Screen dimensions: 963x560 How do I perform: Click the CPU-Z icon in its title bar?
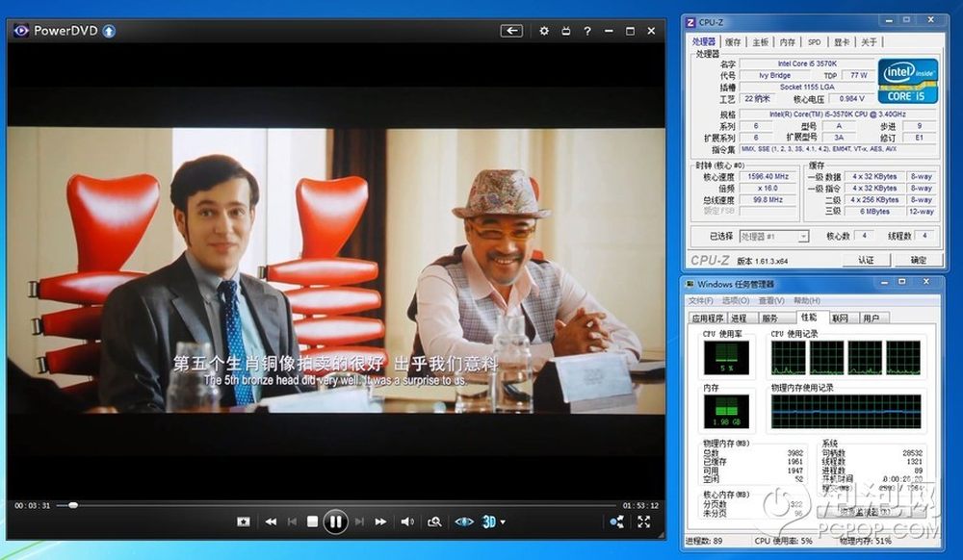[x=690, y=22]
